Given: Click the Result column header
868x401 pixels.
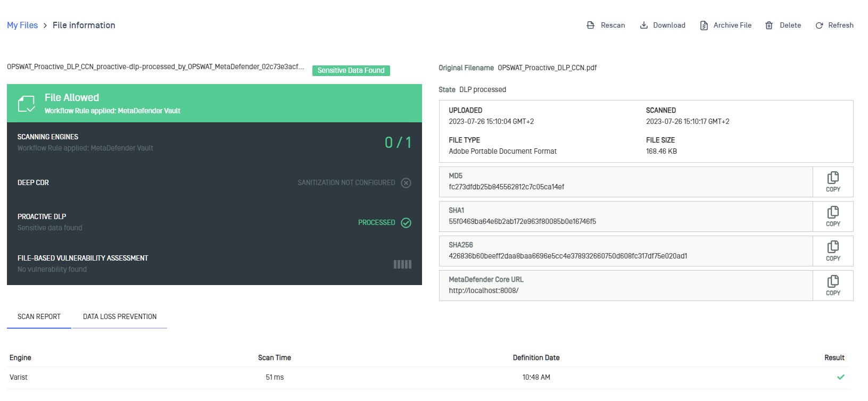Looking at the screenshot, I should coord(834,357).
